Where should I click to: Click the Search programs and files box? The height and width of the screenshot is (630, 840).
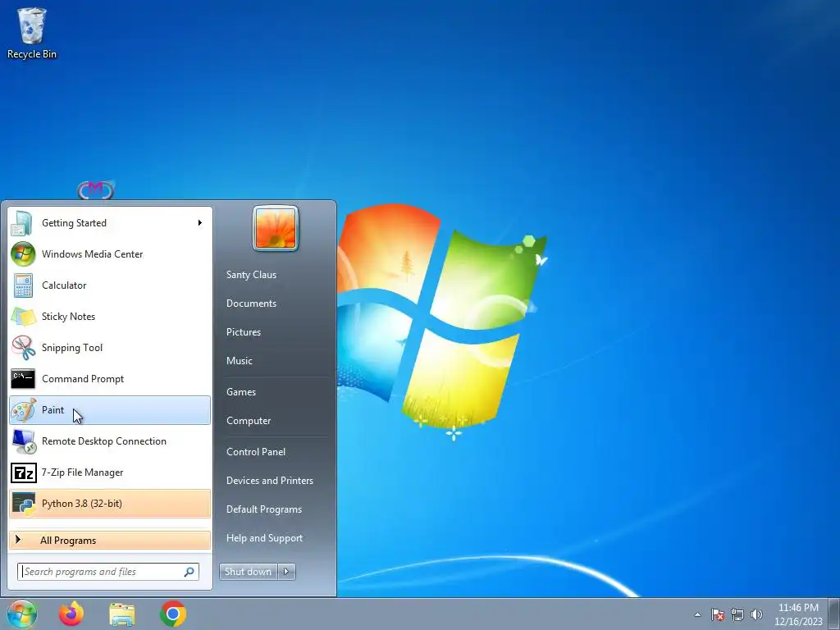(x=108, y=572)
